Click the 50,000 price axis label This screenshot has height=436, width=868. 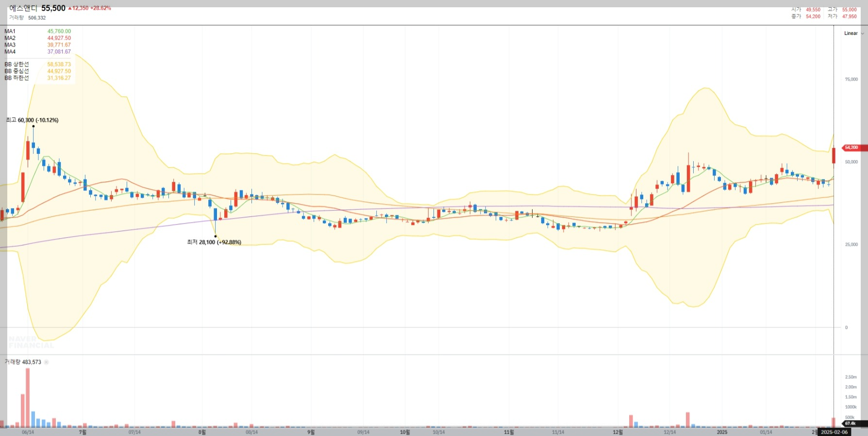(851, 162)
